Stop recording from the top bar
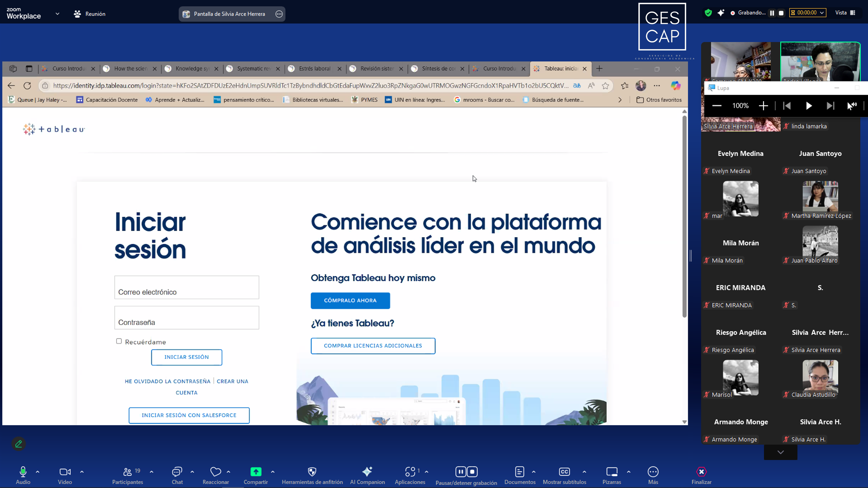 (781, 13)
